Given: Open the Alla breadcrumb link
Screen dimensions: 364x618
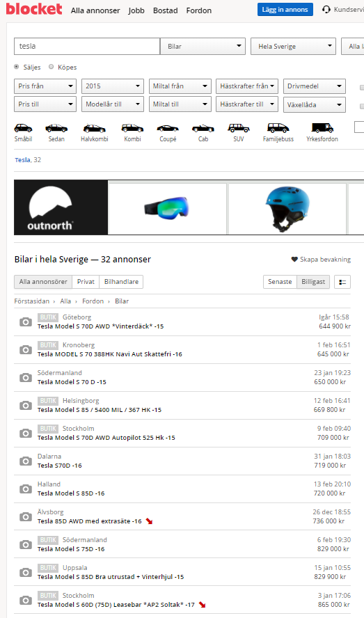Looking at the screenshot, I should tap(65, 301).
